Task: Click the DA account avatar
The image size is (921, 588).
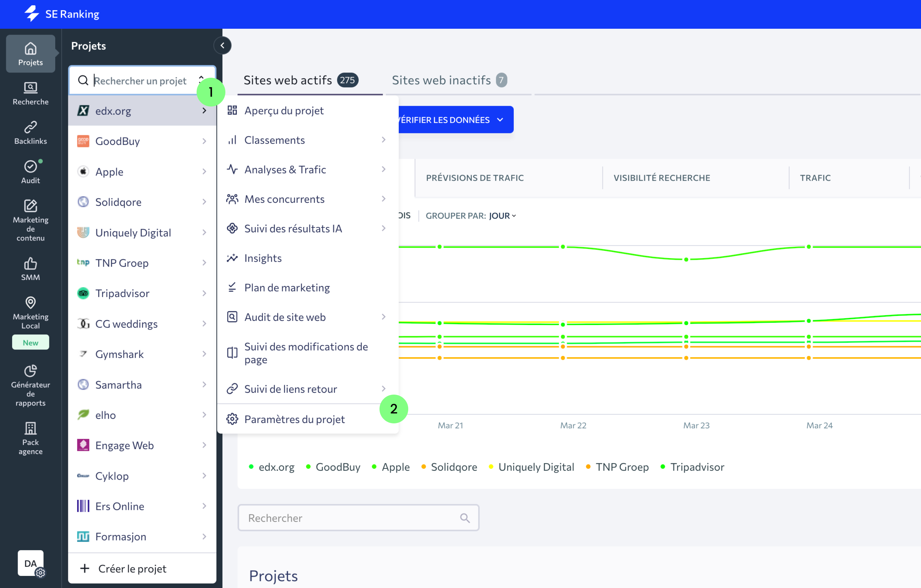Action: click(31, 563)
